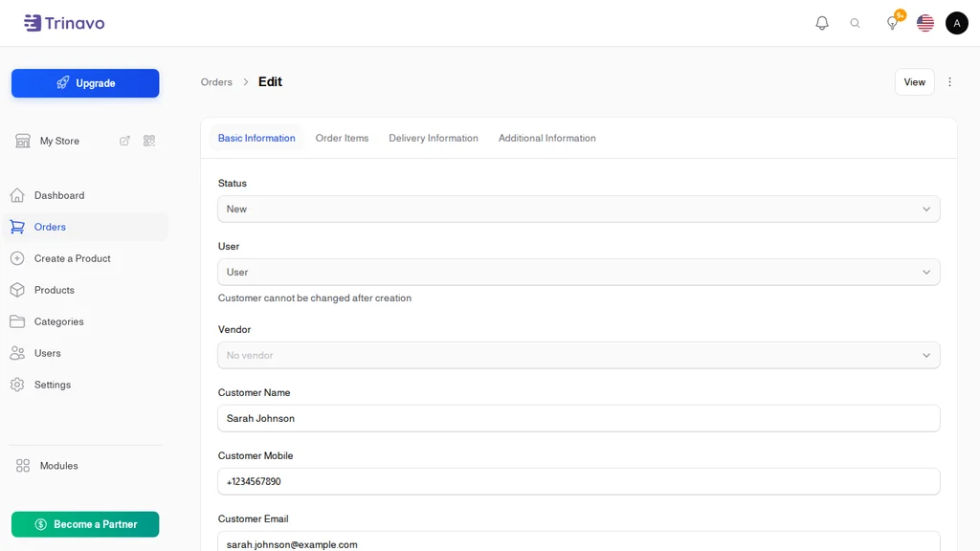Click the Customer Mobile field
980x551 pixels.
(579, 482)
